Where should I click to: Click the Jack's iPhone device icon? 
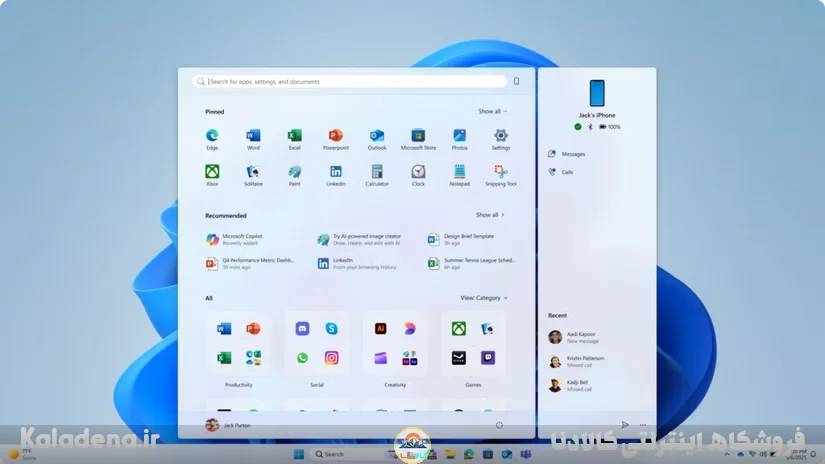tap(597, 93)
